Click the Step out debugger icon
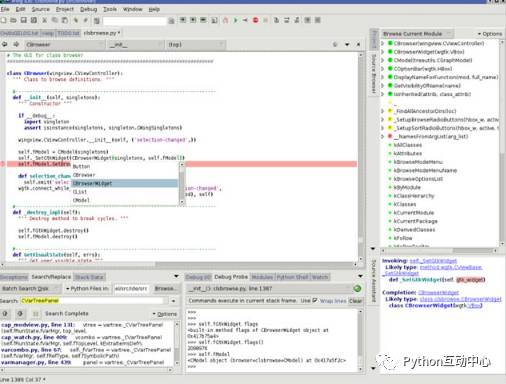506x384 pixels. pyautogui.click(x=297, y=20)
